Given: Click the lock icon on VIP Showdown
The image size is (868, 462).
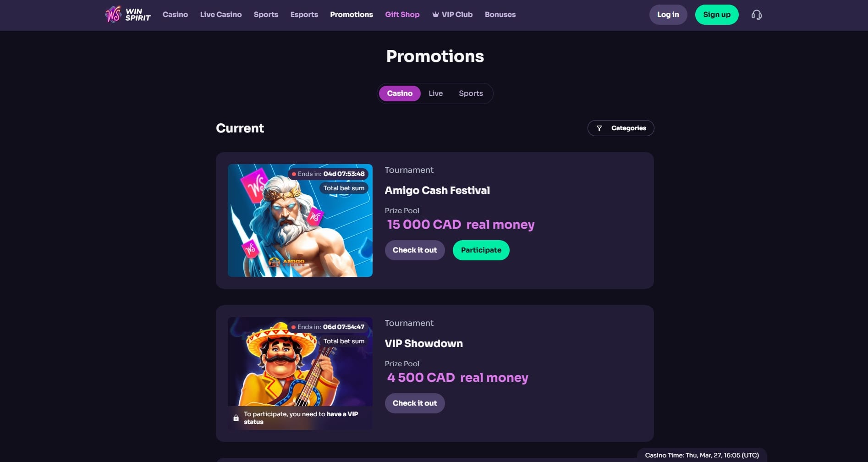Looking at the screenshot, I should 236,418.
